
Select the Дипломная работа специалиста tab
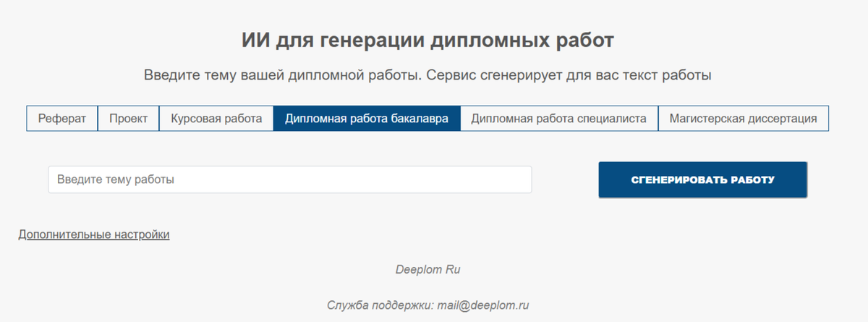pyautogui.click(x=559, y=119)
